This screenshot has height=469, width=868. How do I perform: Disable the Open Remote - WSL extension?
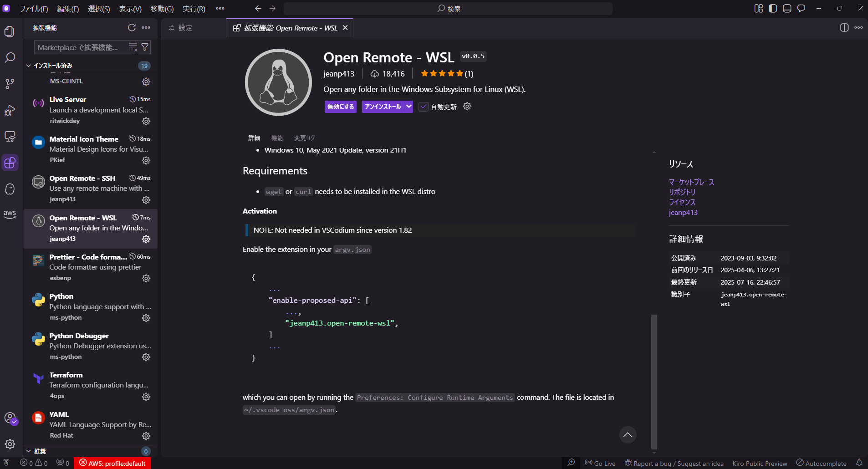tap(341, 107)
